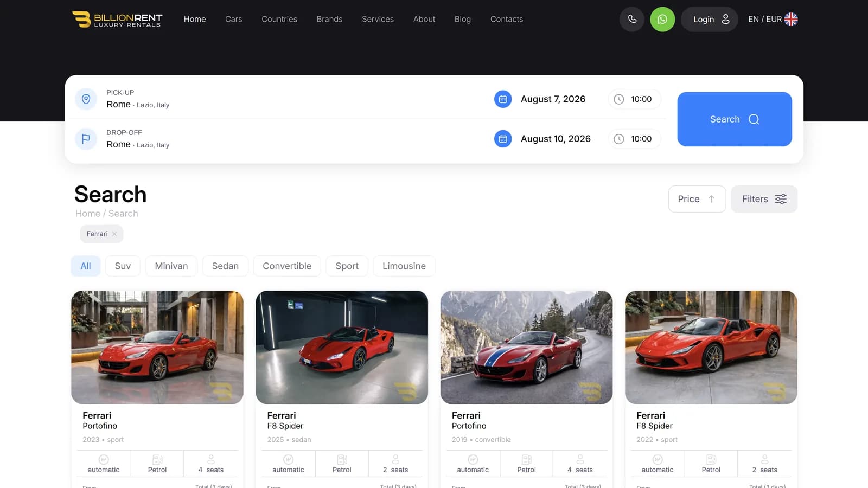This screenshot has width=868, height=488.
Task: Click transmission icon on 2019 Portofino card
Action: click(x=473, y=459)
